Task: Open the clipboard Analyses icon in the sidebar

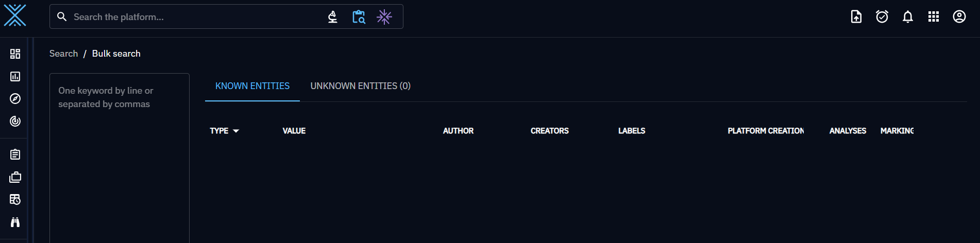Action: (15, 154)
